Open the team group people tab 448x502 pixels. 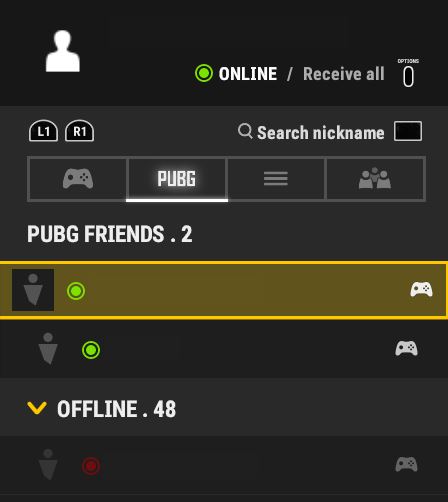[x=375, y=179]
